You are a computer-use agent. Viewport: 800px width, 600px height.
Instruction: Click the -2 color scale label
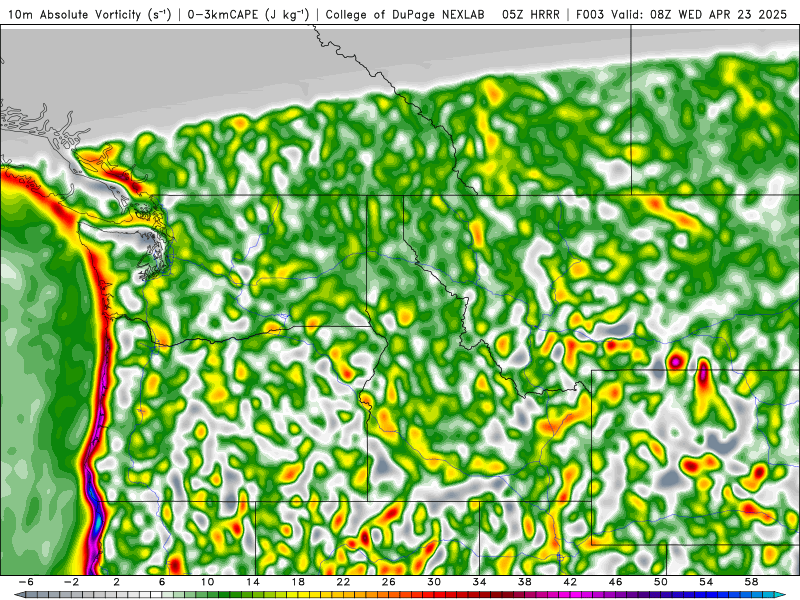coord(71,582)
